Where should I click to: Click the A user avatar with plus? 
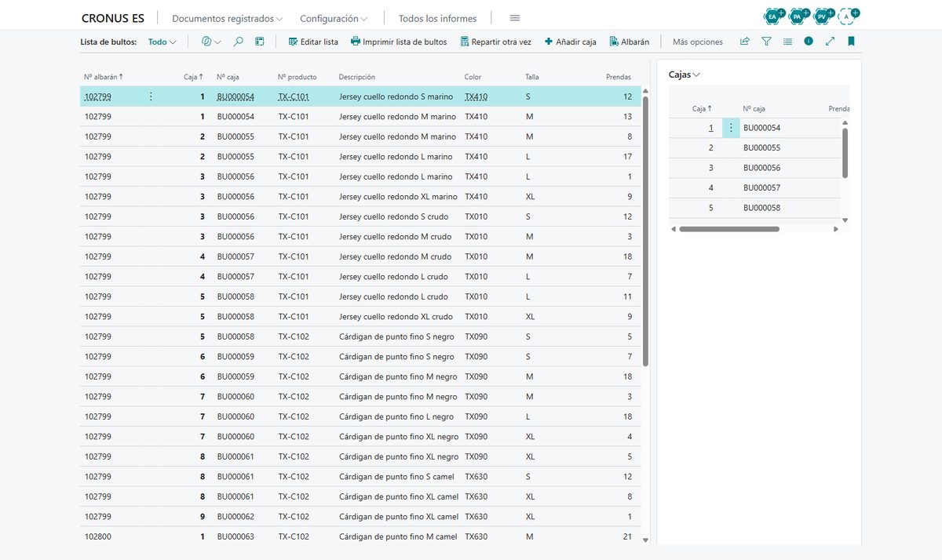(x=847, y=16)
